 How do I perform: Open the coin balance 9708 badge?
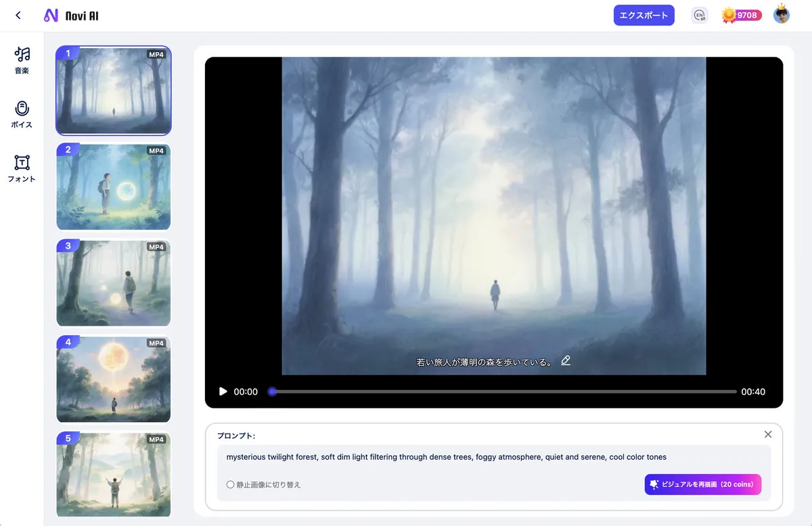742,15
